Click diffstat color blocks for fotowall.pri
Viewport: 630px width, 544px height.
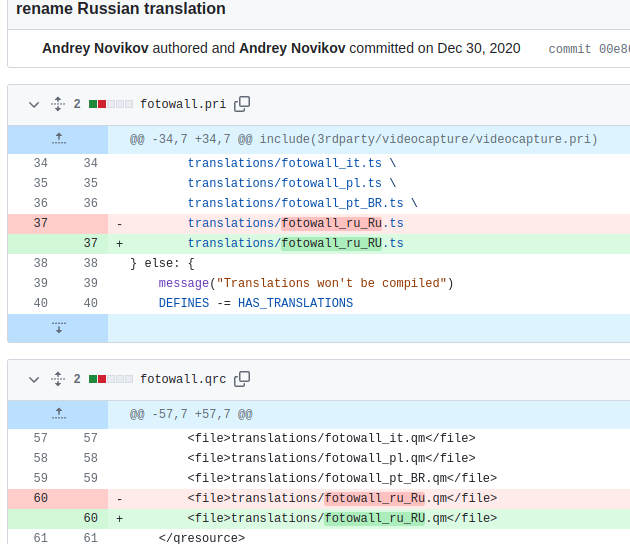[x=110, y=103]
